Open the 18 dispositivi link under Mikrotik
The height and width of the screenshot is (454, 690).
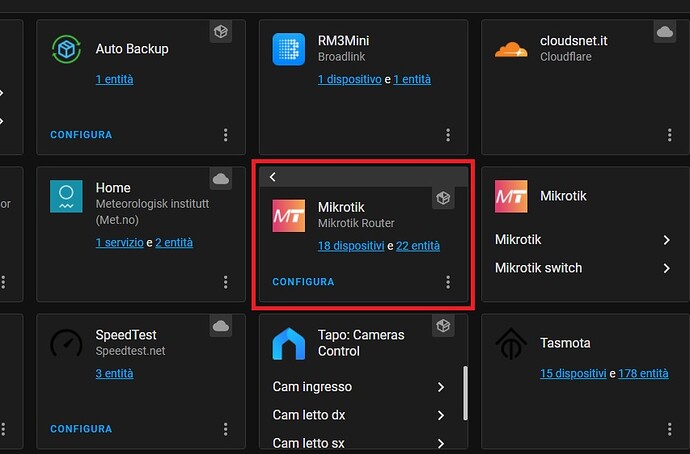[351, 246]
